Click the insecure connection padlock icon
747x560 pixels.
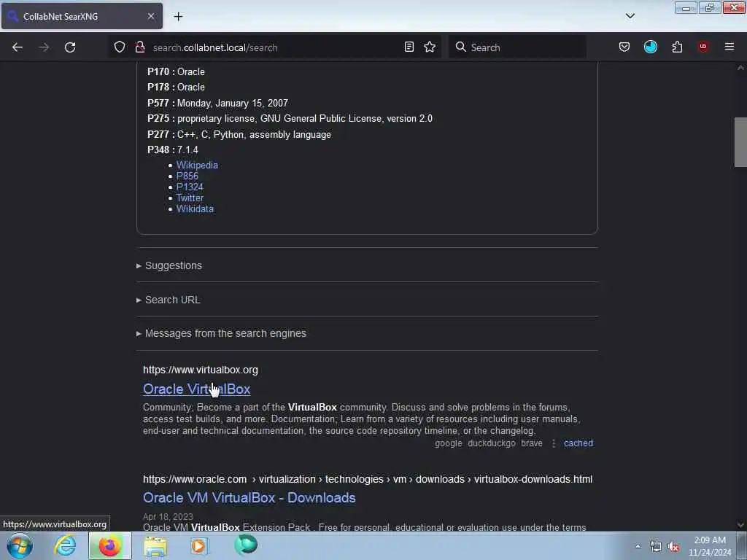pyautogui.click(x=139, y=47)
